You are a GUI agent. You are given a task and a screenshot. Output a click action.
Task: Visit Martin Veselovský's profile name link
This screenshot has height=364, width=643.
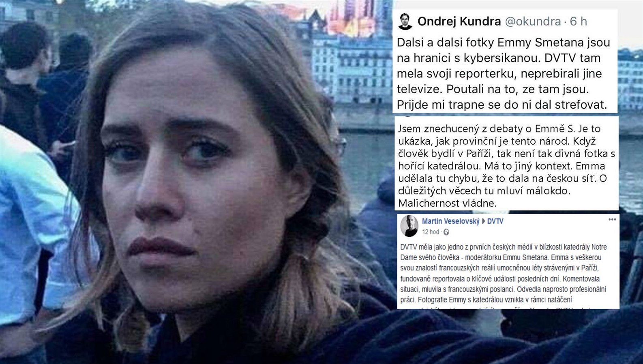(450, 221)
